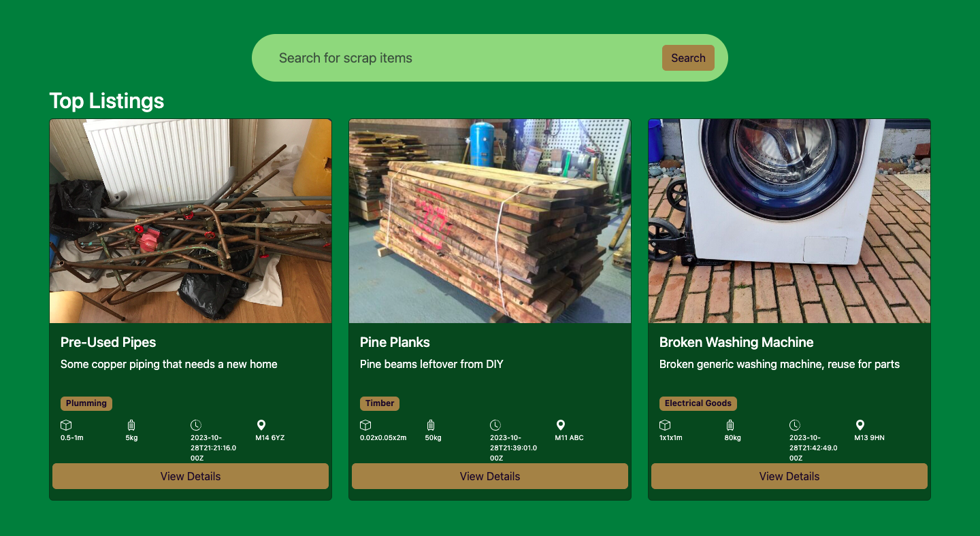Open View Details for Pine Planks
Screen dimensions: 980x536
click(490, 476)
